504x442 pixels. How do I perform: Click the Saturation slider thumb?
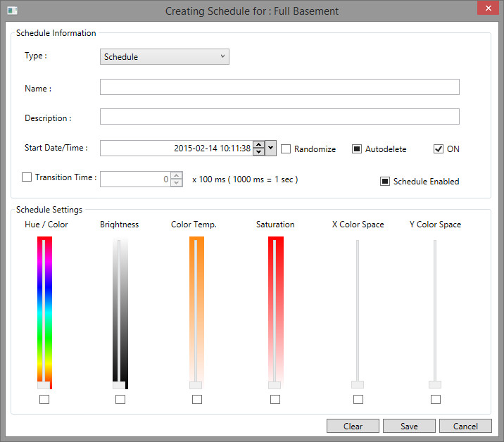coord(275,385)
